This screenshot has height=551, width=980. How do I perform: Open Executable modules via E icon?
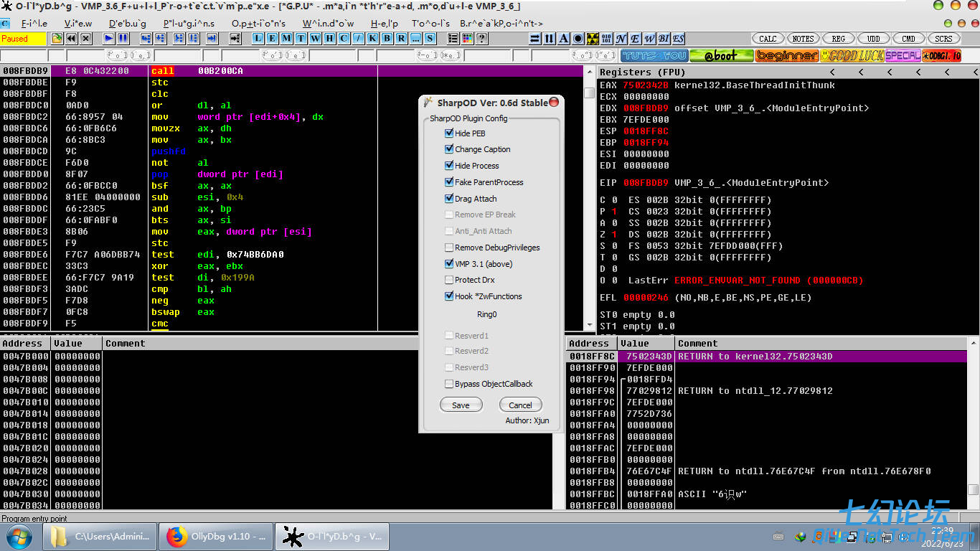pyautogui.click(x=273, y=39)
